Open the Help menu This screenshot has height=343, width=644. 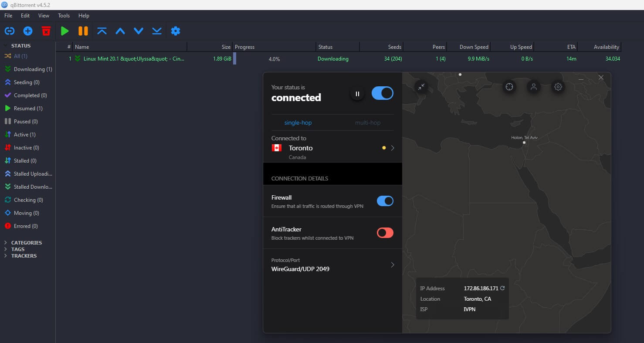[84, 16]
